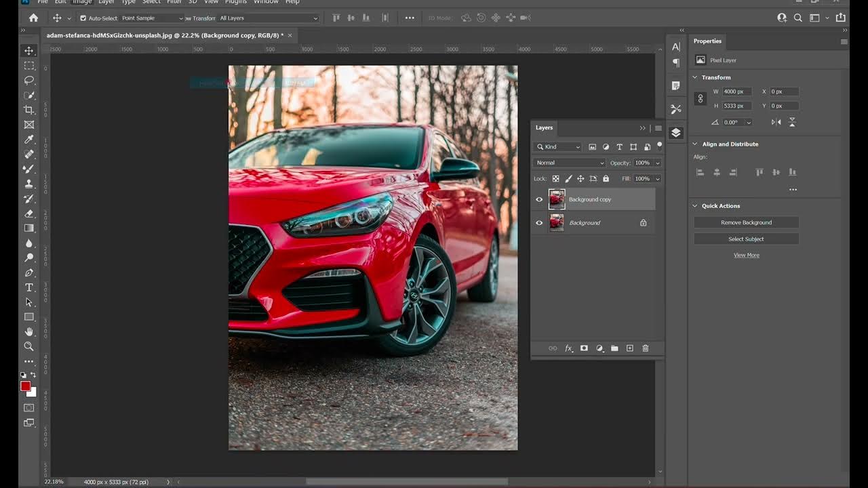The width and height of the screenshot is (868, 488).
Task: Collapse the Align and Distribute section
Action: point(695,144)
